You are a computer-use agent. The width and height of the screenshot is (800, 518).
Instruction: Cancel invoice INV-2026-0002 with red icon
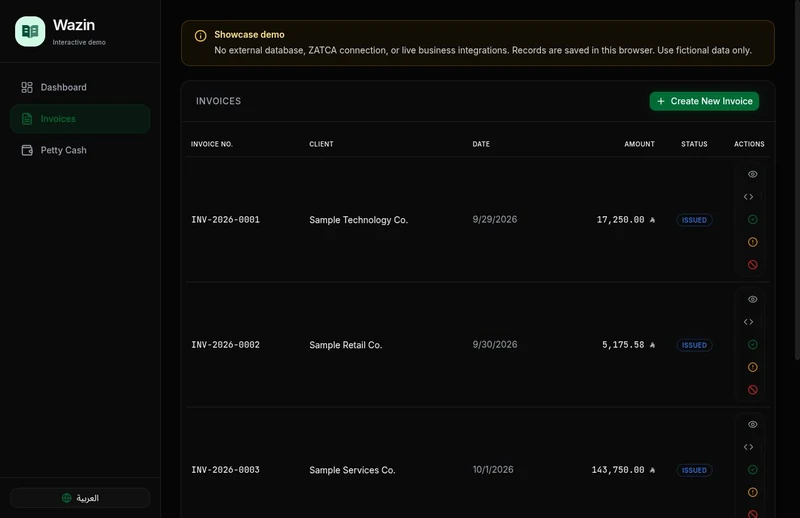(x=753, y=389)
